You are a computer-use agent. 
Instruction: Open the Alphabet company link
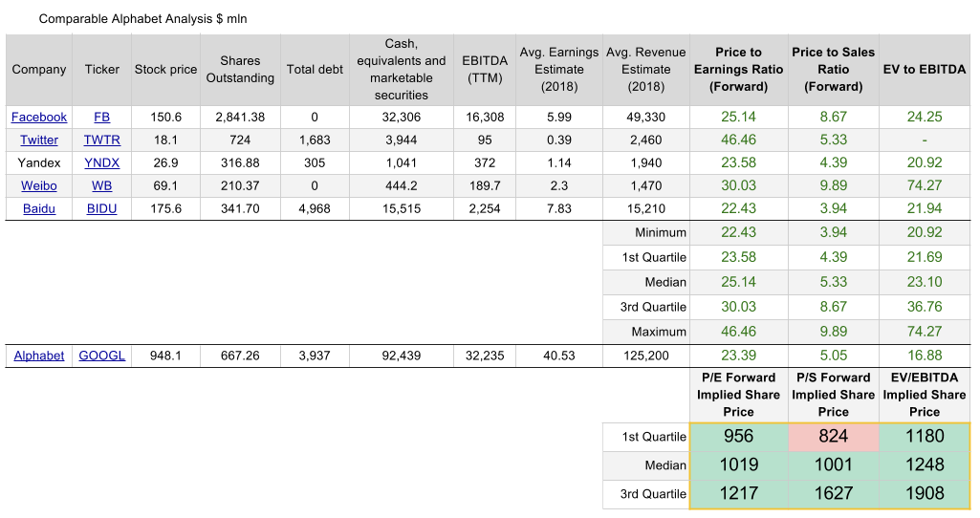(39, 356)
